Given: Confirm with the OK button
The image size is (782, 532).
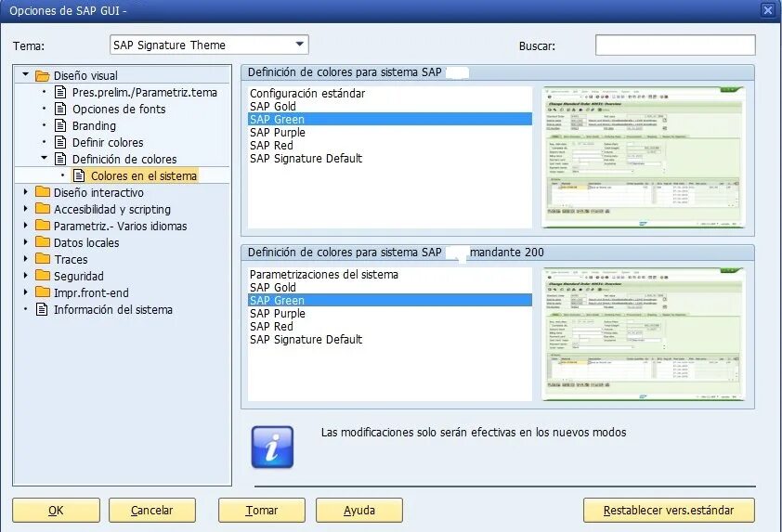Looking at the screenshot, I should [x=56, y=510].
